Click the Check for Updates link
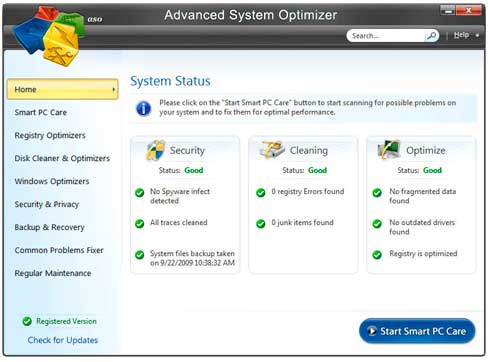This screenshot has width=488, height=362. (63, 340)
